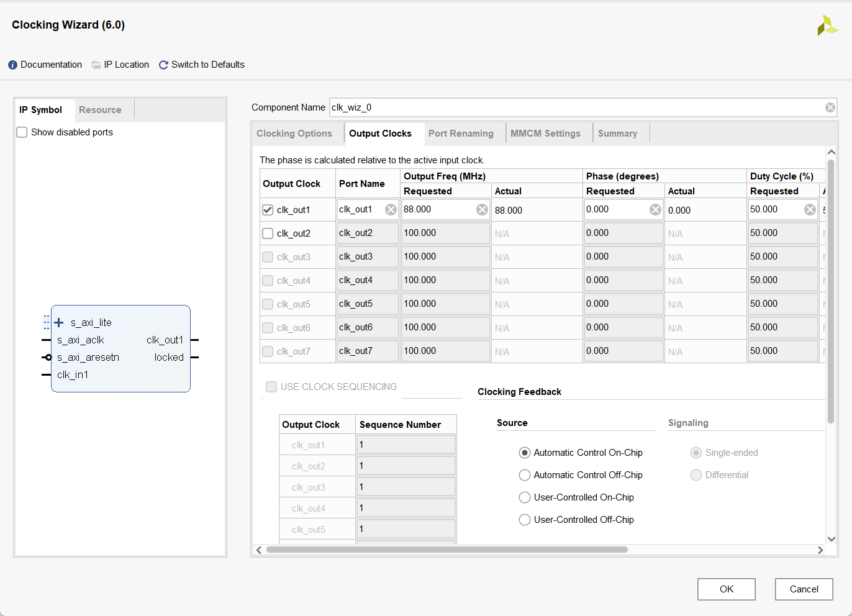The width and height of the screenshot is (852, 616).
Task: Click the IP Location folder icon
Action: tap(96, 65)
